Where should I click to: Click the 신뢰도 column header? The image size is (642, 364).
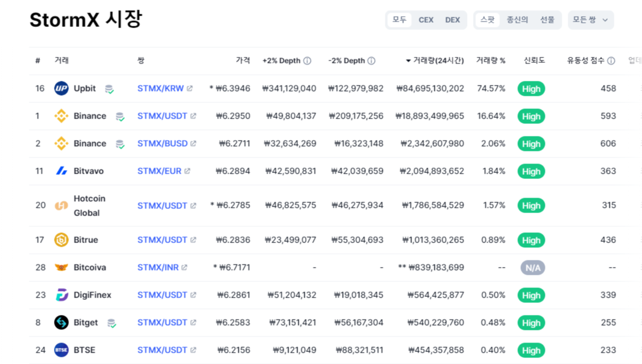(534, 60)
